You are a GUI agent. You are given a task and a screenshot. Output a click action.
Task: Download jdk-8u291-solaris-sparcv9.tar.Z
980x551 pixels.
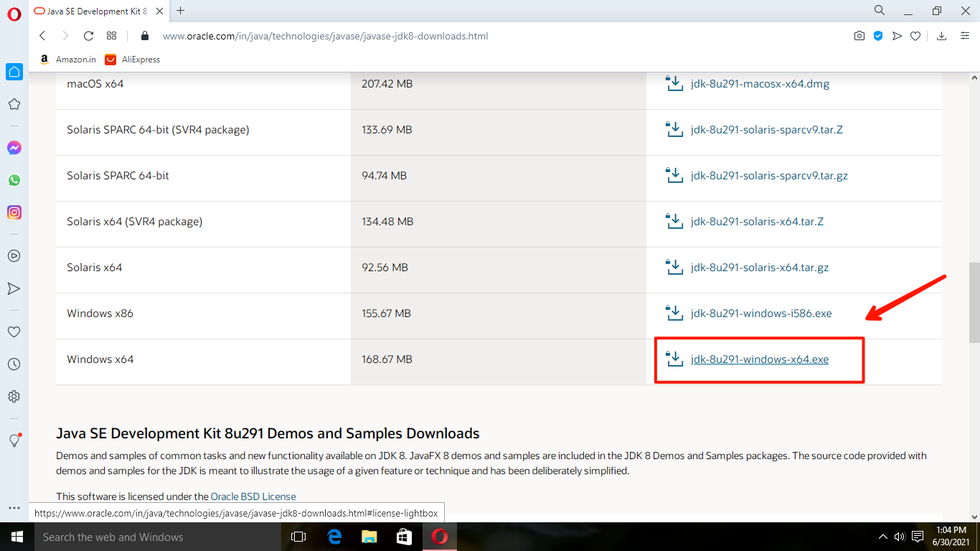[x=766, y=130]
